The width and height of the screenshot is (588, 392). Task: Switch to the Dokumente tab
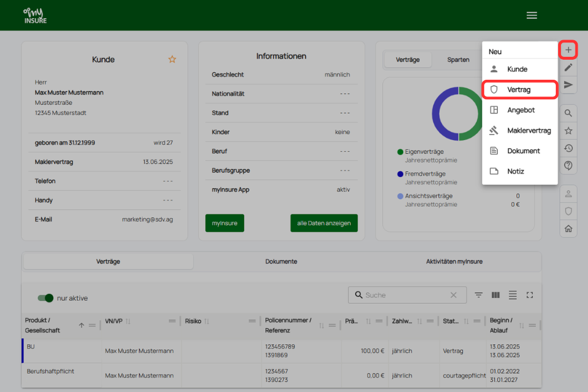pos(281,261)
